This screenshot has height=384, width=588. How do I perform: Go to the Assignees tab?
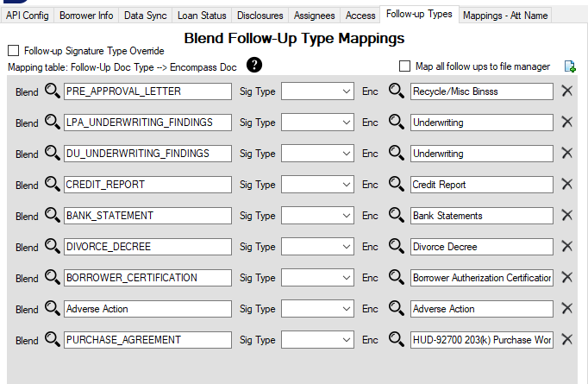[x=314, y=16]
